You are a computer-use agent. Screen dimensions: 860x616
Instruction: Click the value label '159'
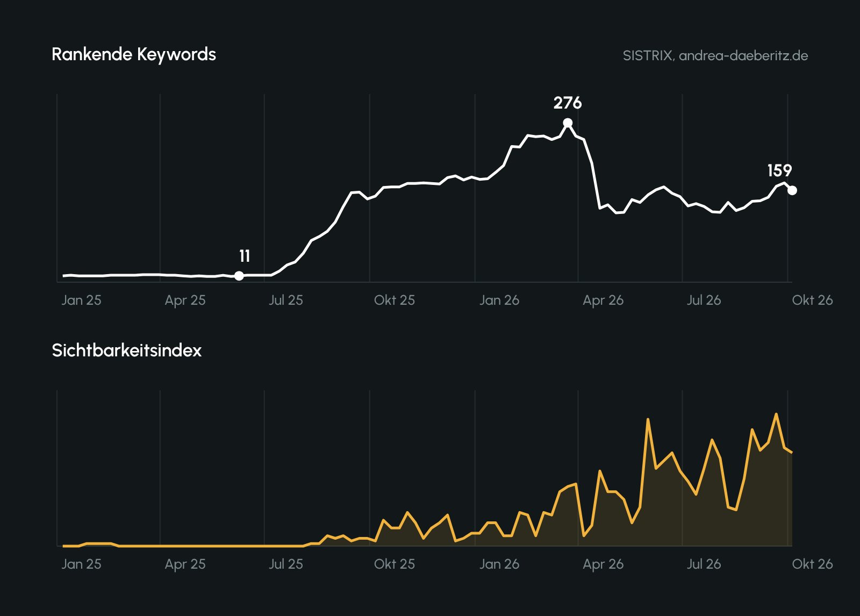(779, 170)
